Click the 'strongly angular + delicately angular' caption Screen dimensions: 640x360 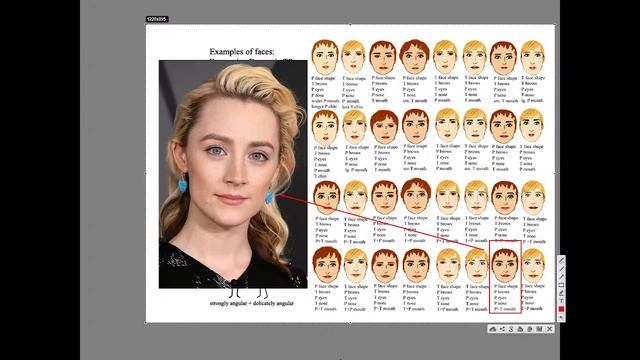tap(251, 303)
